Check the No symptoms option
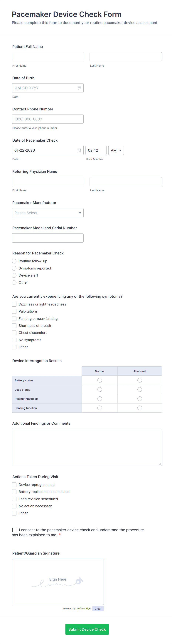Image resolution: width=172 pixels, height=644 pixels. coord(14,340)
